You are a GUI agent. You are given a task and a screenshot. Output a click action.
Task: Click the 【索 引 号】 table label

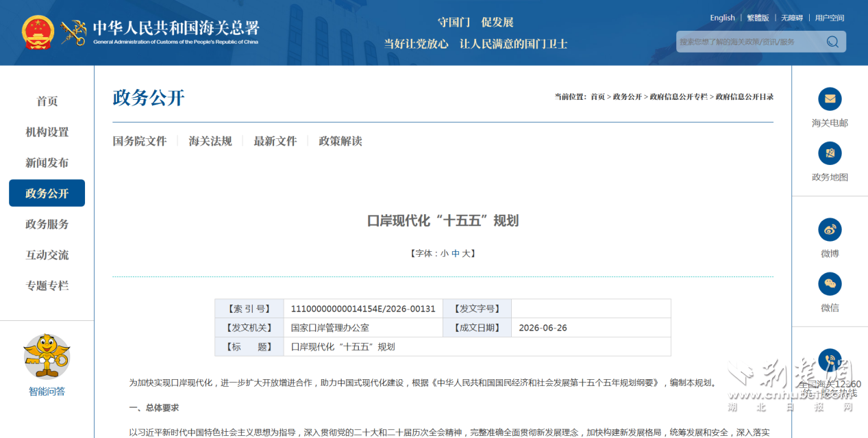pos(249,309)
